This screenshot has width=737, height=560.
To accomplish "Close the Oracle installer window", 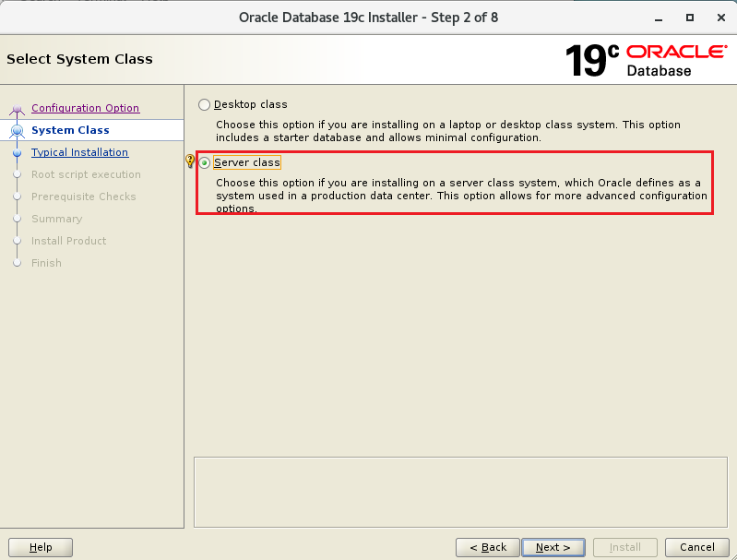I will tap(721, 18).
